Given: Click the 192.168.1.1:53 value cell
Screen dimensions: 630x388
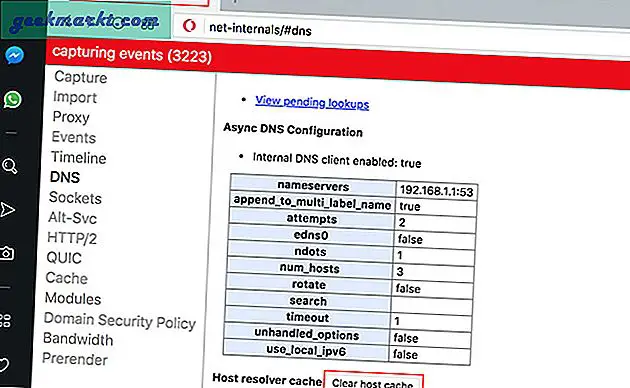Looking at the screenshot, I should [436, 191].
